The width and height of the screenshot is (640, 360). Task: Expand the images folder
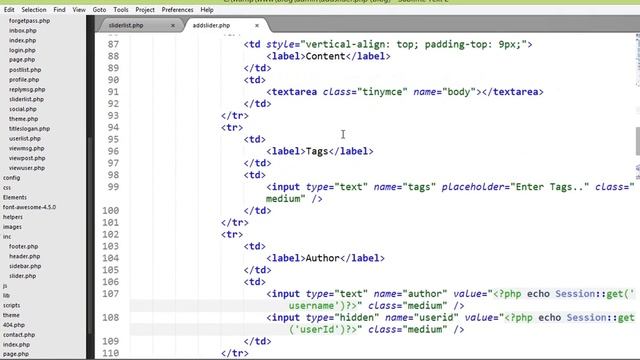(x=12, y=227)
